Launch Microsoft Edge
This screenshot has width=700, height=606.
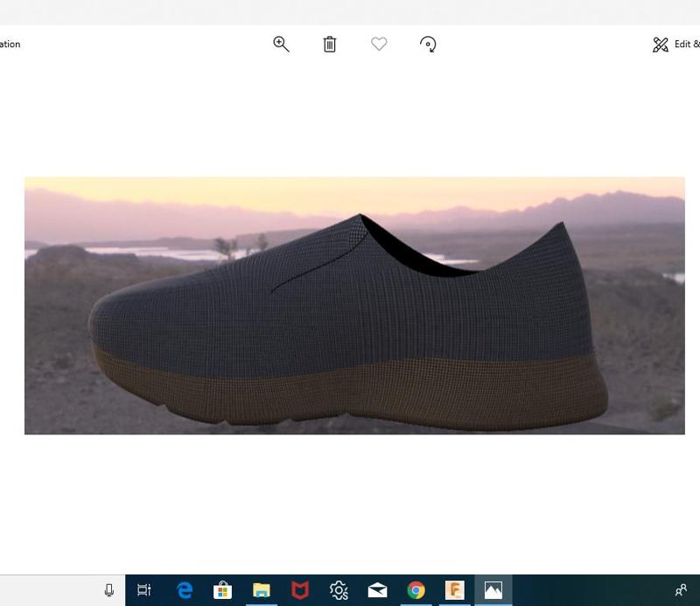[x=185, y=589]
